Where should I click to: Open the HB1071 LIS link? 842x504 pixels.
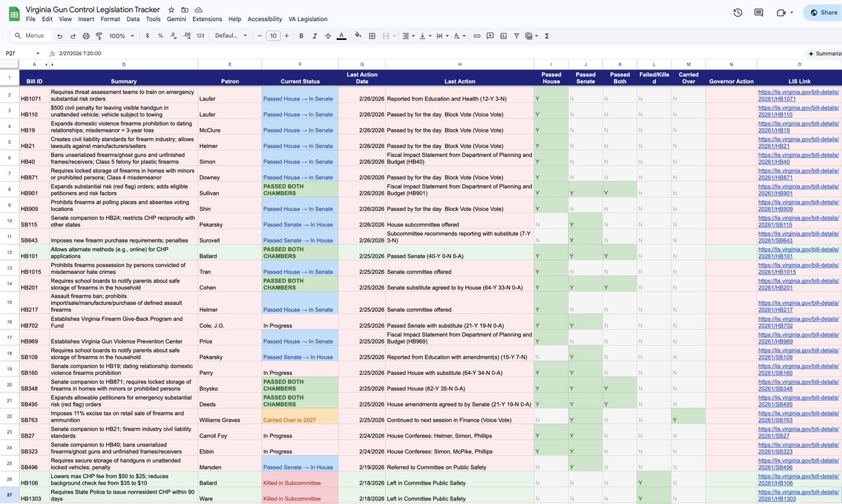(x=798, y=95)
